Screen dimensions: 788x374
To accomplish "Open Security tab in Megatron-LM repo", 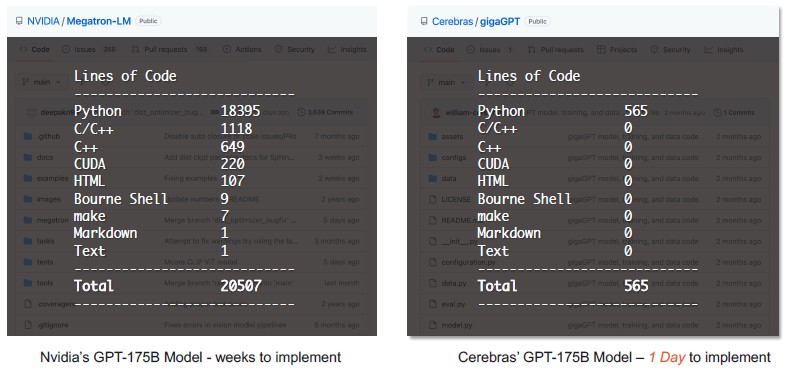I will 294,49.
